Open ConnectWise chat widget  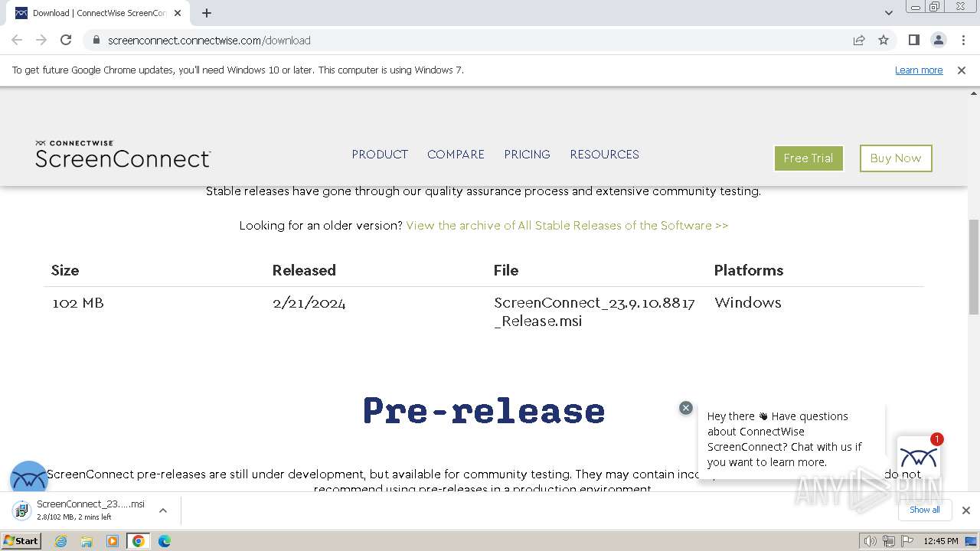click(919, 458)
